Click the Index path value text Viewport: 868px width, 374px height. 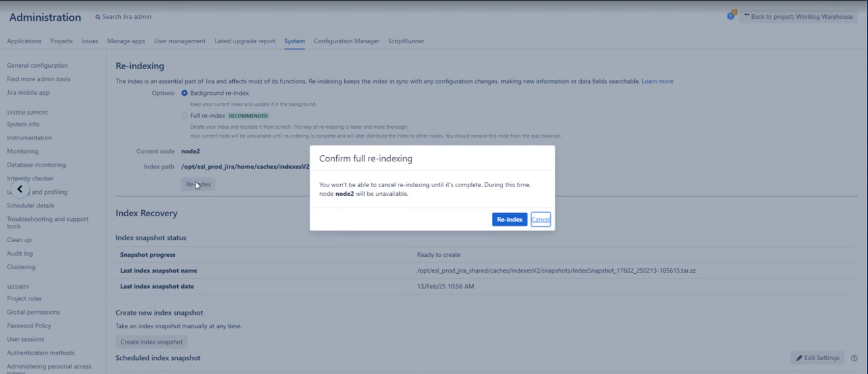click(245, 167)
